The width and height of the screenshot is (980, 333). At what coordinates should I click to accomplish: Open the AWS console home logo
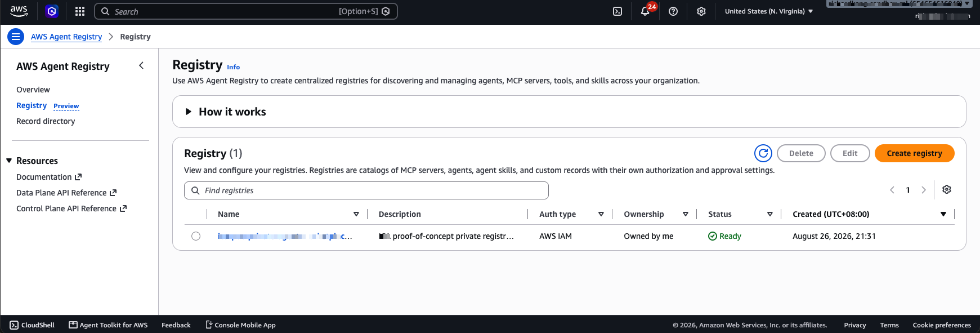(x=19, y=11)
